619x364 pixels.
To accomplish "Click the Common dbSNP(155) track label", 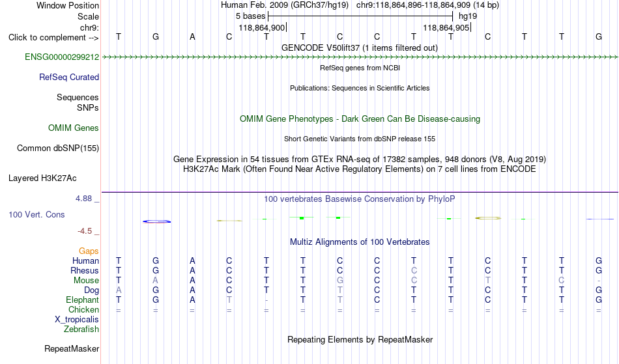I will pos(58,148).
